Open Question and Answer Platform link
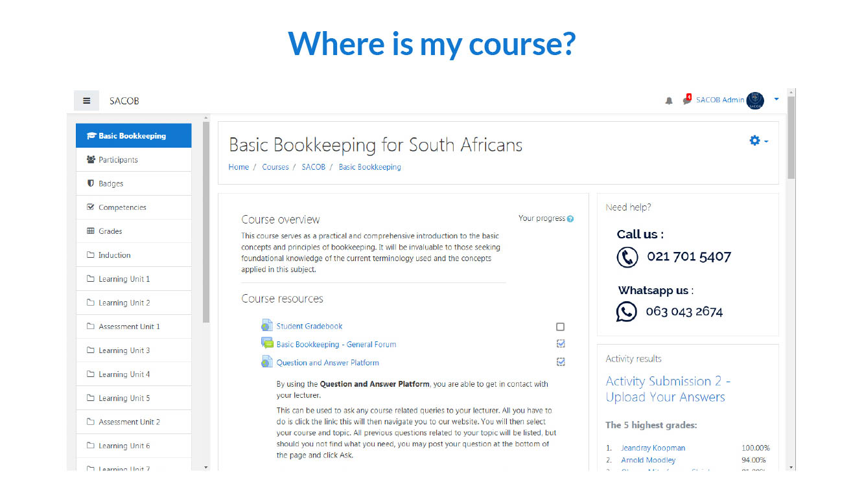The height and width of the screenshot is (504, 864). click(x=328, y=363)
